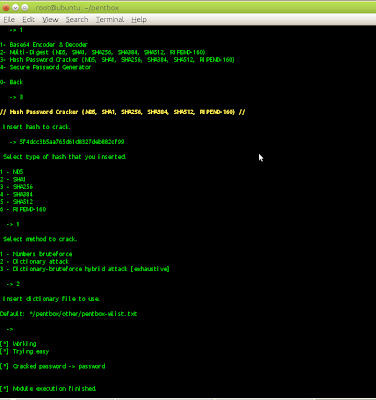Image resolution: width=376 pixels, height=400 pixels.
Task: Click the inserted hash value 5f4dcc3b5aa765d61d8327deb882cf99
Action: [72, 142]
